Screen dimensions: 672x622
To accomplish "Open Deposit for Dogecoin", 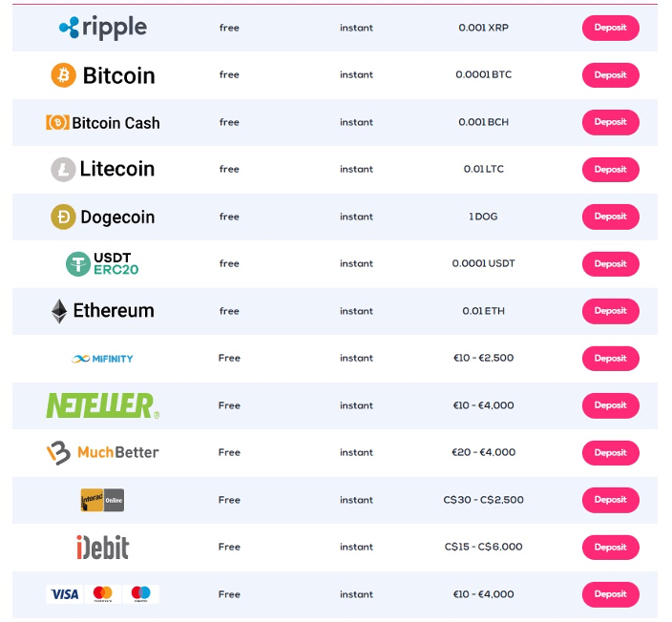I will coord(610,217).
